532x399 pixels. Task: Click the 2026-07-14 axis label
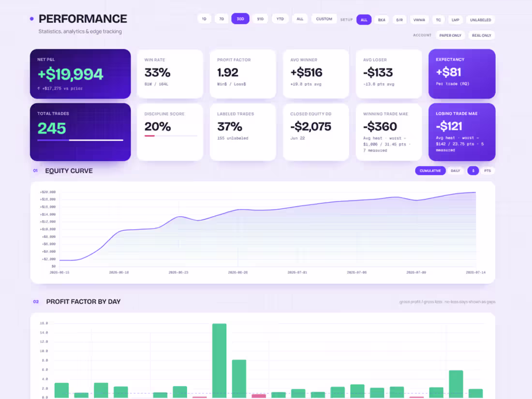[476, 272]
